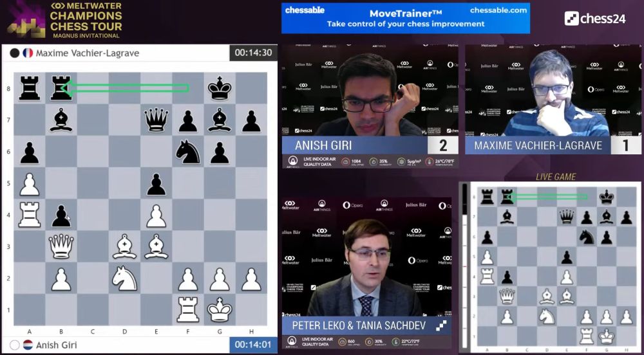Click the French flag beside Maxime Vachier-Lagrave
Viewport: 644px width, 355px height.
[x=28, y=53]
